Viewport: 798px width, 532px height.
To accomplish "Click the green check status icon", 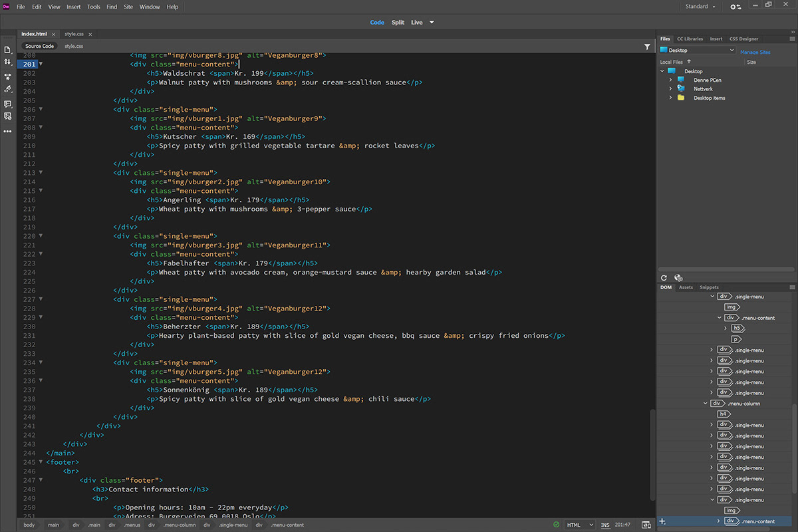I will point(556,525).
